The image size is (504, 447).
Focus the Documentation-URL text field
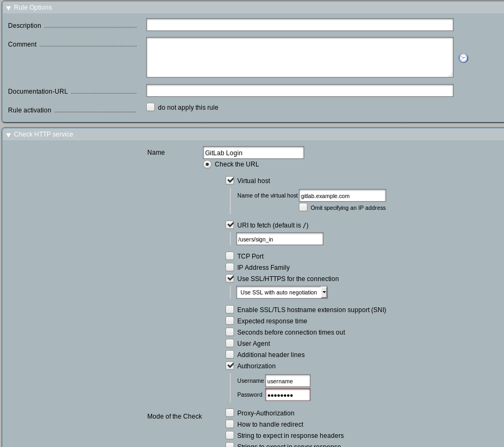299,91
